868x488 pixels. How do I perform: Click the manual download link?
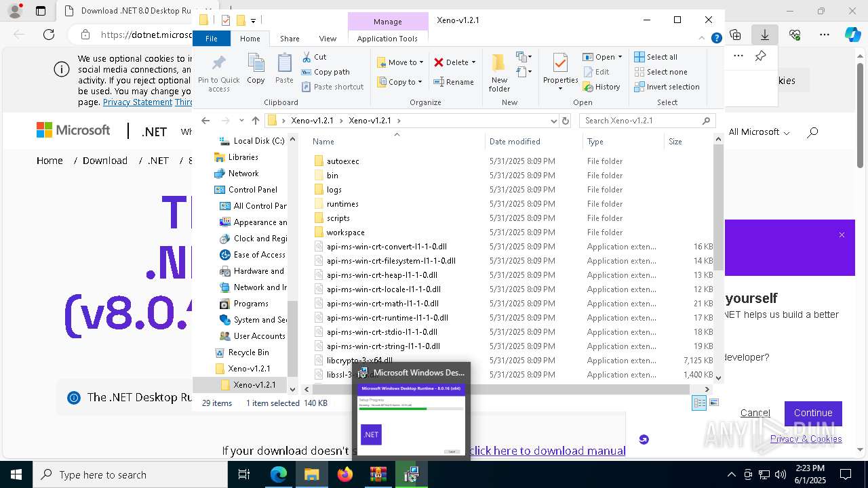(x=547, y=451)
